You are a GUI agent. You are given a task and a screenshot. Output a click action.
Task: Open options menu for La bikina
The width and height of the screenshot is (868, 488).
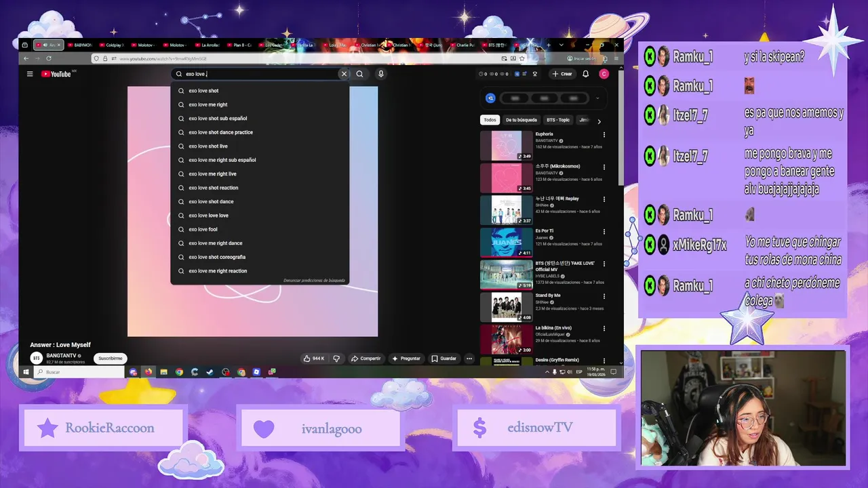(604, 329)
